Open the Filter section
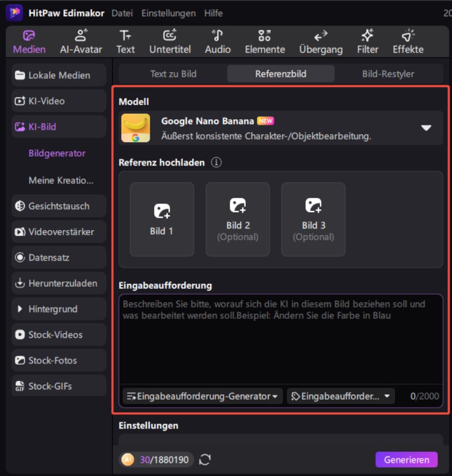 point(367,42)
